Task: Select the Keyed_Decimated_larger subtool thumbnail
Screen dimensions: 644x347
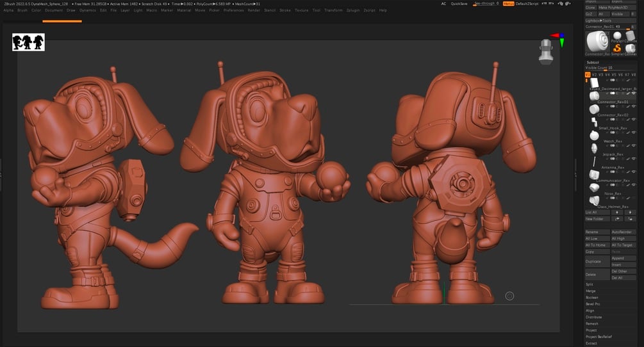Action: (x=594, y=83)
